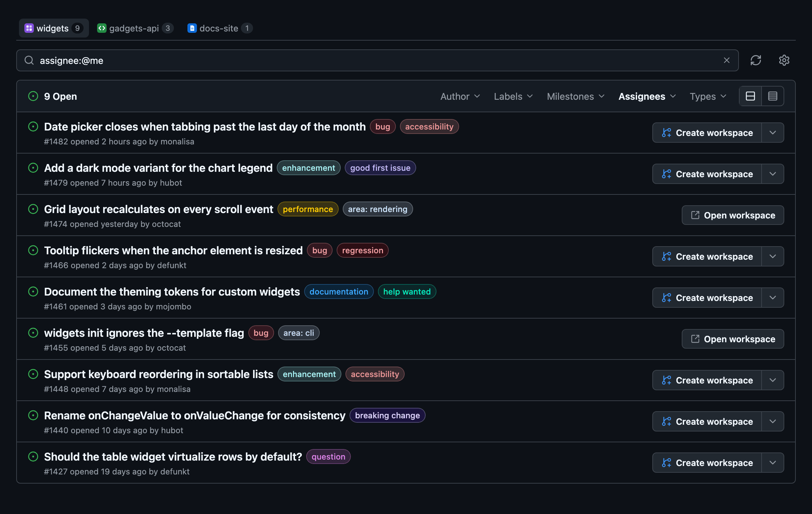The width and height of the screenshot is (812, 514).
Task: Clear the search query with X icon
Action: click(726, 61)
